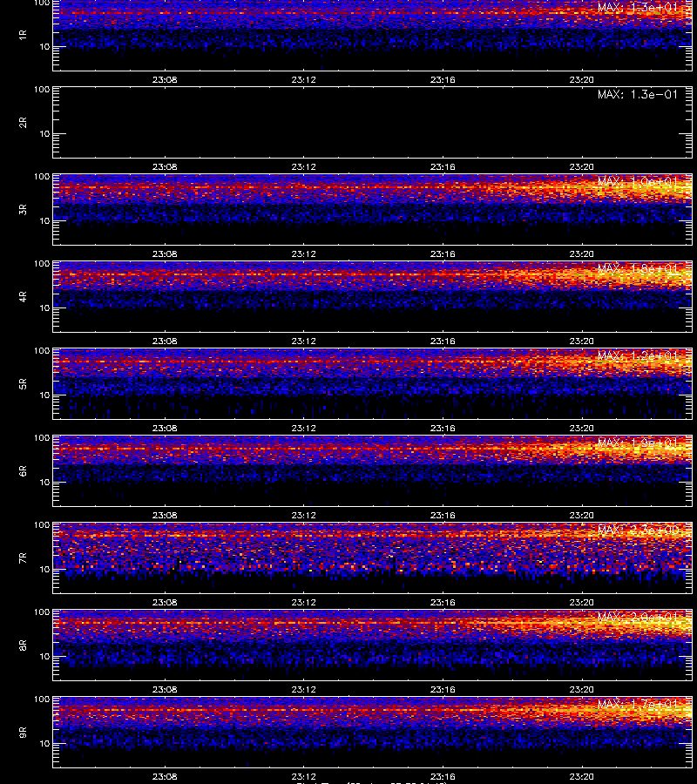This screenshot has height=784, width=697.
Task: Click the 23:20 tick label under panel 7R
Action: click(x=581, y=602)
